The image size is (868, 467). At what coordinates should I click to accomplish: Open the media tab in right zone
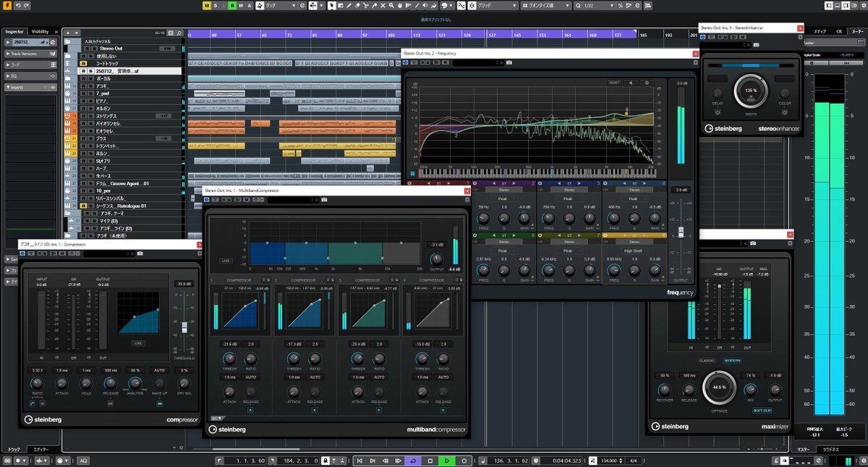click(x=820, y=31)
